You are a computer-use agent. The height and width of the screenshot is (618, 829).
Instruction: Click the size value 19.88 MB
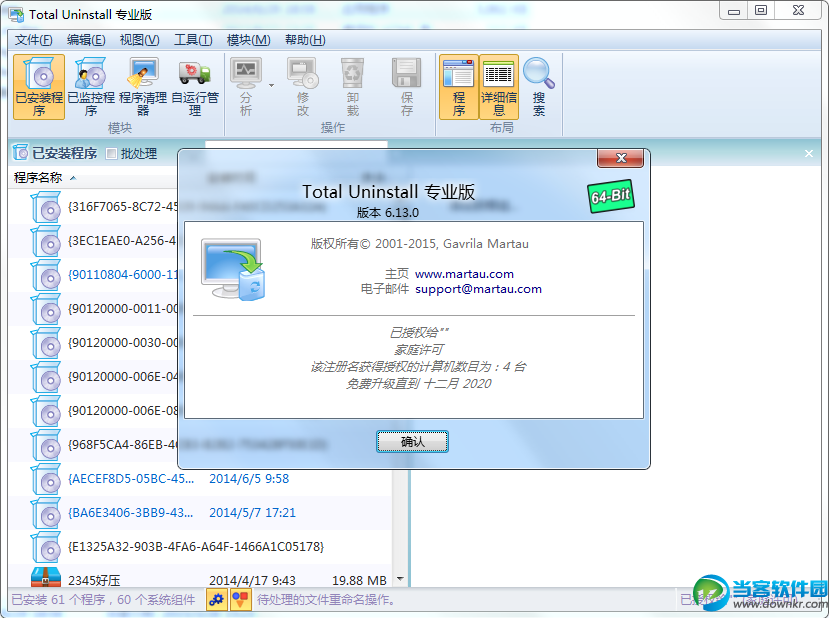coord(360,580)
